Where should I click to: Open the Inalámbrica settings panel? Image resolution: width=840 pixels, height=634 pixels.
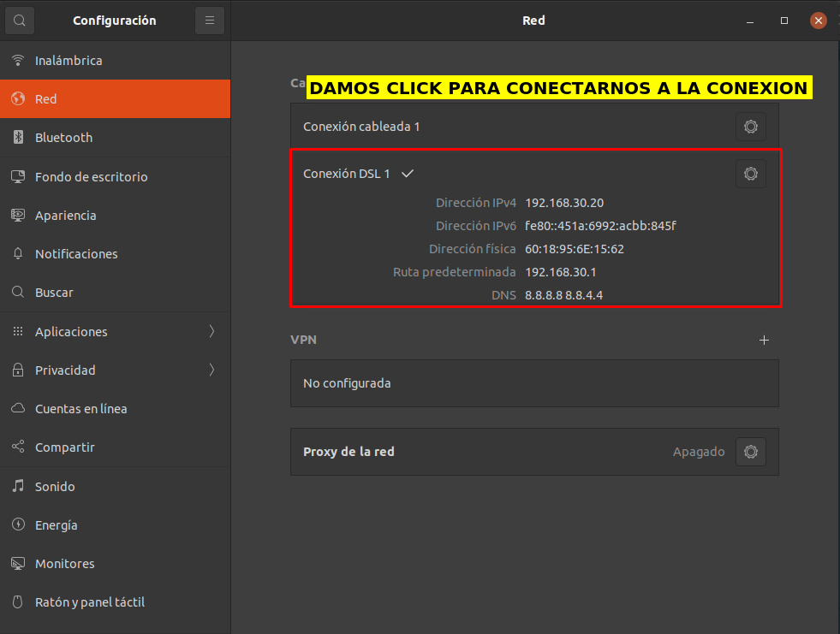[x=69, y=61]
